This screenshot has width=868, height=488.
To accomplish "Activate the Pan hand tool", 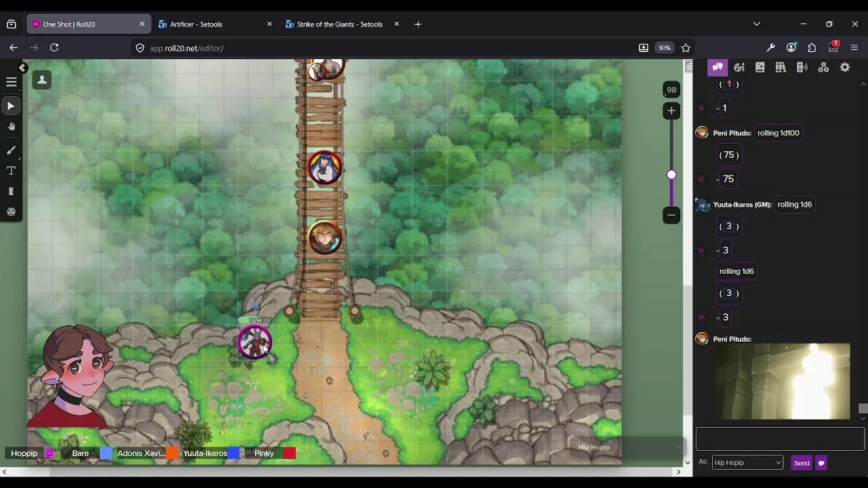I will 11,127.
